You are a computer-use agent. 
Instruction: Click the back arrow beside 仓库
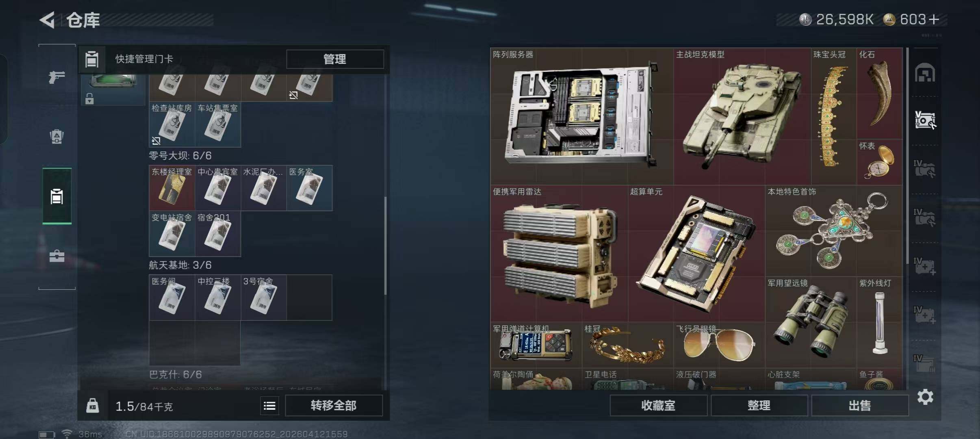tap(48, 20)
